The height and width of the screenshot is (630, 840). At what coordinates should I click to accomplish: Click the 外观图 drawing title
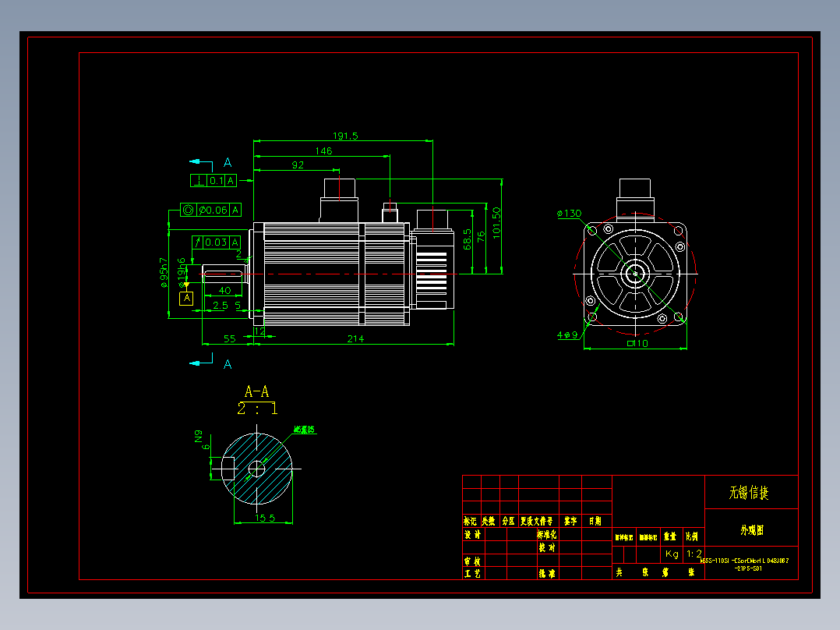coord(752,529)
